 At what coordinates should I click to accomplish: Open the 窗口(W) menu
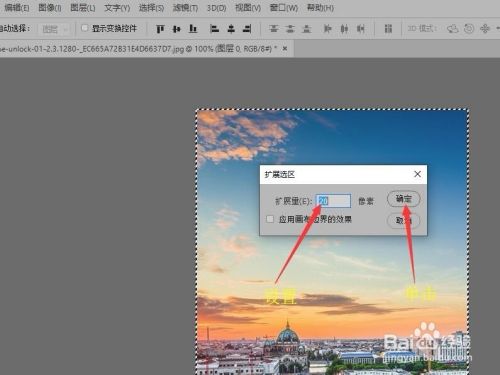pos(284,8)
